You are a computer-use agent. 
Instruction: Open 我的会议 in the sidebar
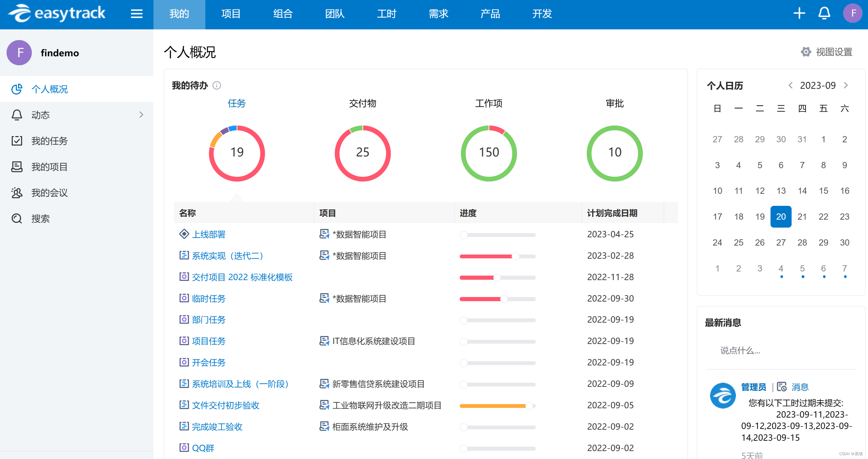77,192
